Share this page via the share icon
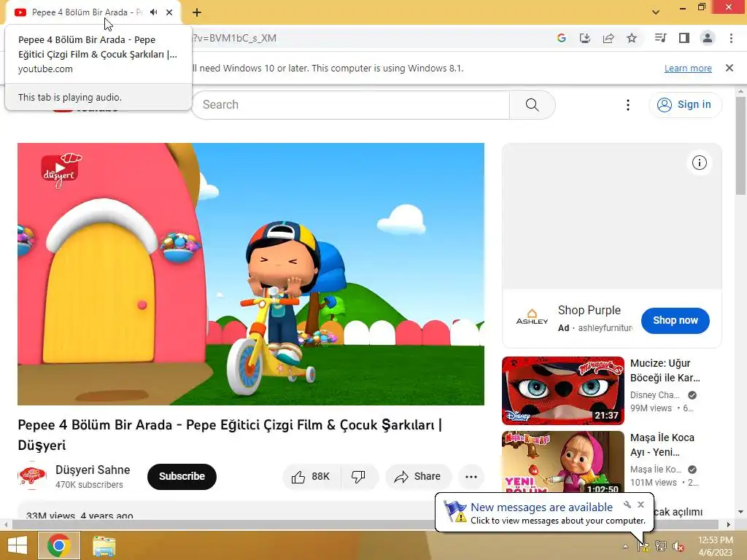 coord(608,38)
